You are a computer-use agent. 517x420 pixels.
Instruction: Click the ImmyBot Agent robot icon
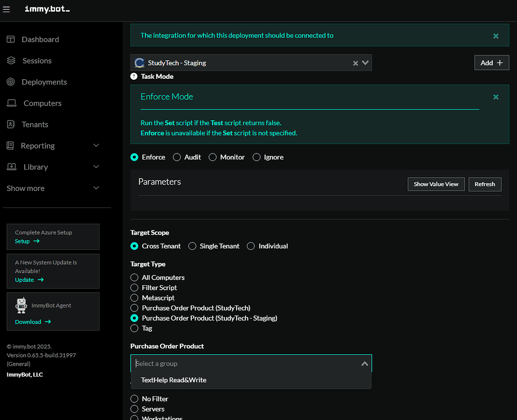21,305
